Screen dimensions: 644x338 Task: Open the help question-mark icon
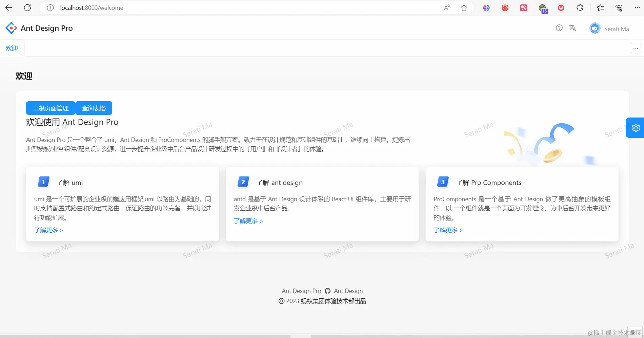(x=559, y=28)
